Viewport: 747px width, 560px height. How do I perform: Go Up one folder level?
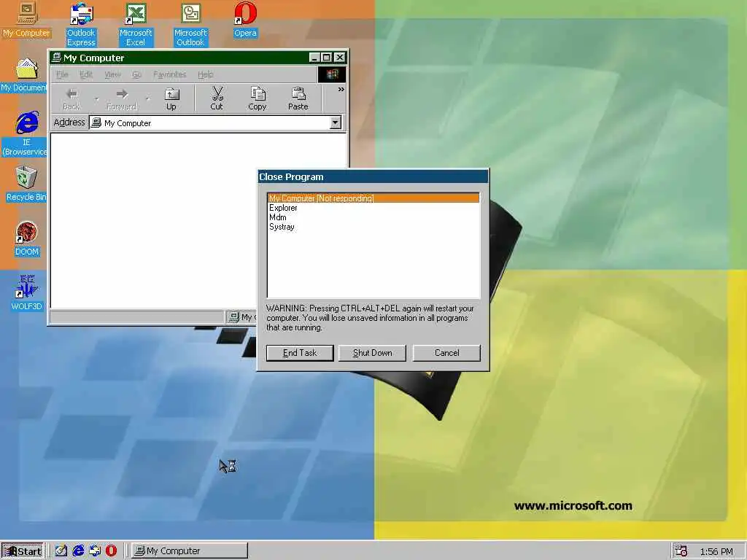tap(171, 99)
